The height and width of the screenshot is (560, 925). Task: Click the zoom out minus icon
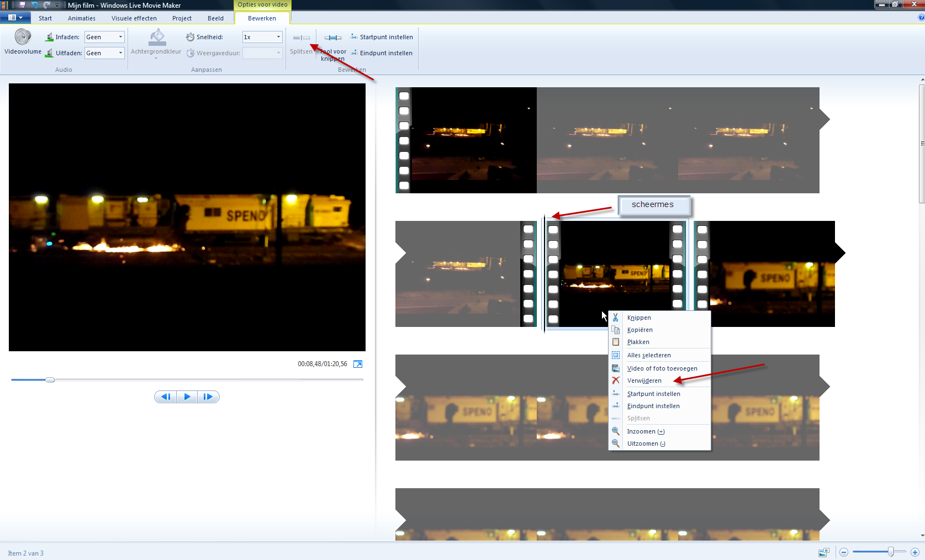pyautogui.click(x=844, y=552)
